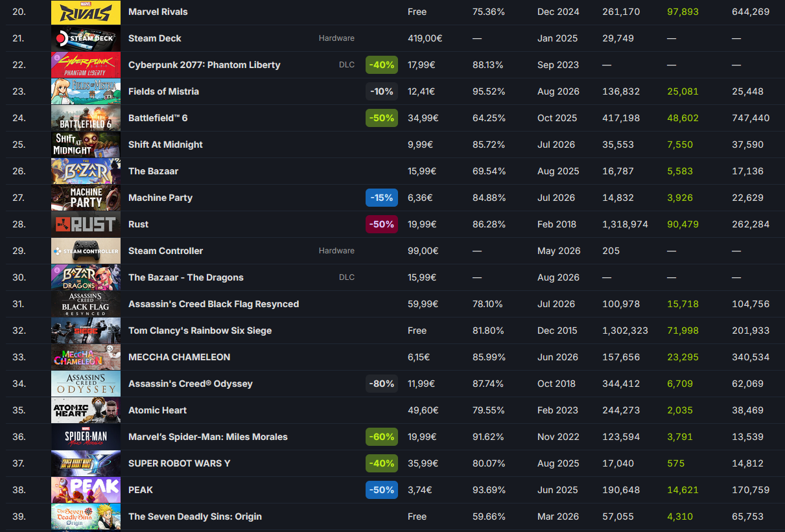Select the Atomic Heart thumbnail
785x532 pixels.
[x=86, y=410]
